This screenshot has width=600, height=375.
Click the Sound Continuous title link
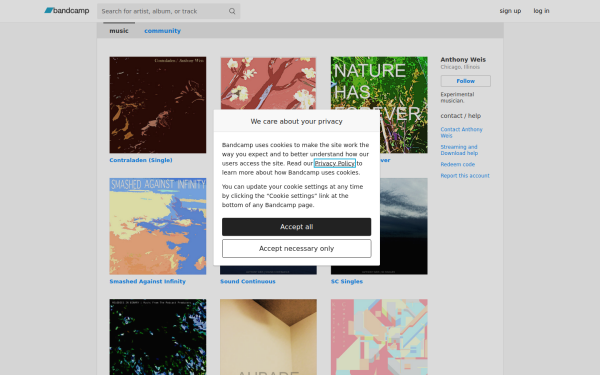tap(248, 281)
